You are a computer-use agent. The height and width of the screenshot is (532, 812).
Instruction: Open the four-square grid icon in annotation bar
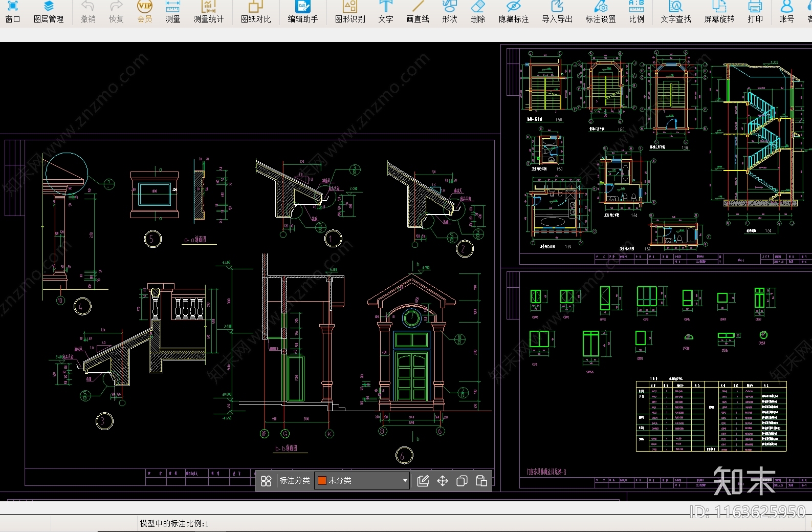(x=266, y=481)
